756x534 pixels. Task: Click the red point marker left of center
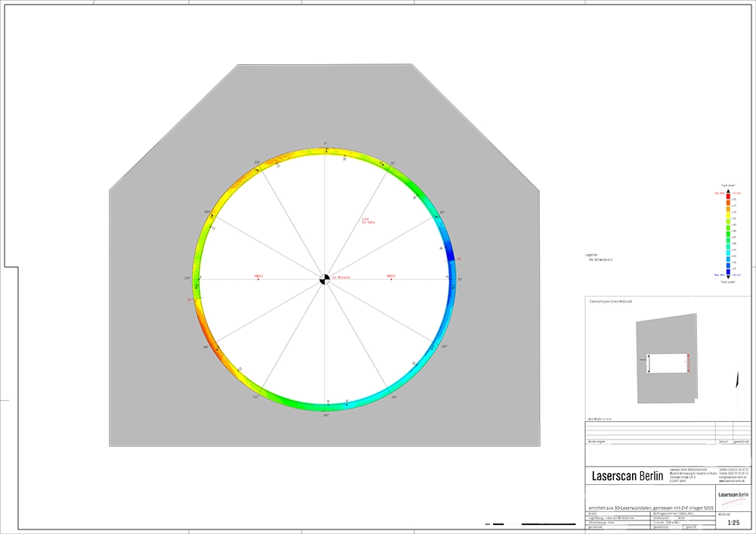(259, 279)
